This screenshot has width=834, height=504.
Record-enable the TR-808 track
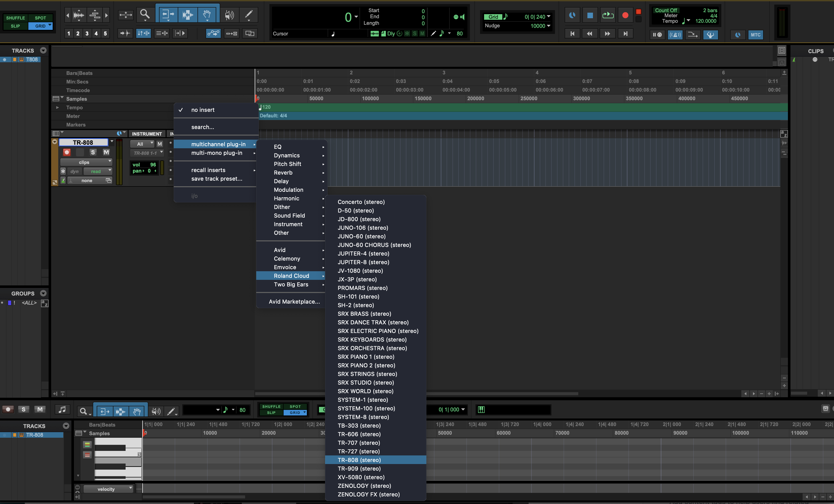coord(67,152)
